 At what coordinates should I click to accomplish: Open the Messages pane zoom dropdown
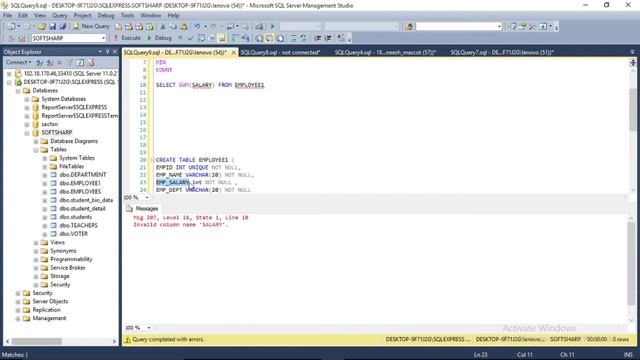pos(149,328)
